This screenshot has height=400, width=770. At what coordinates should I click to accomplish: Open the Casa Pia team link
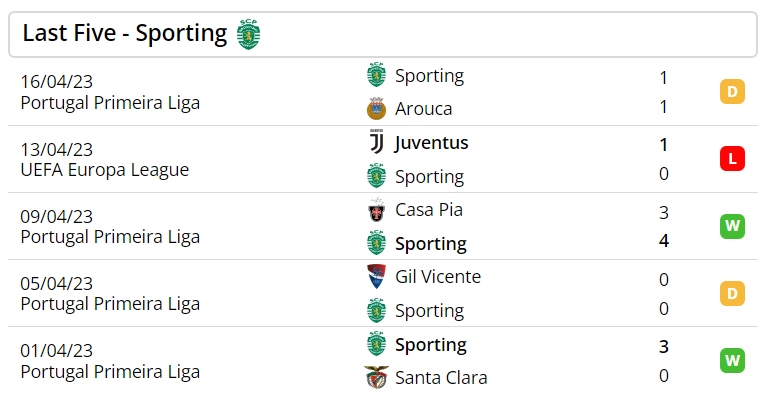429,210
